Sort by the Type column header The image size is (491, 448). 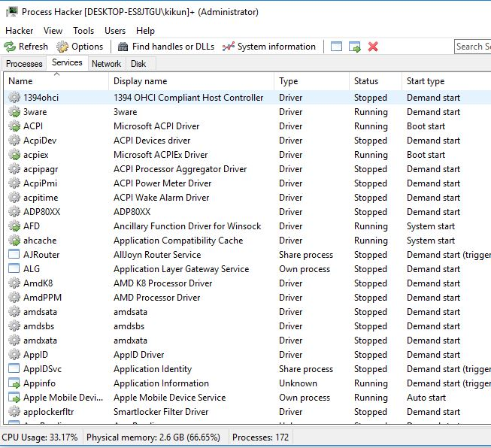click(311, 81)
